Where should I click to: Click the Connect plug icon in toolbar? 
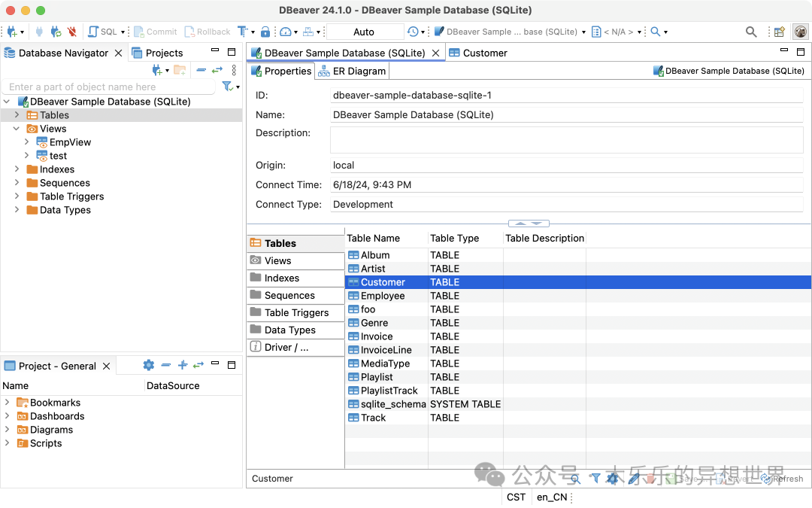click(39, 32)
